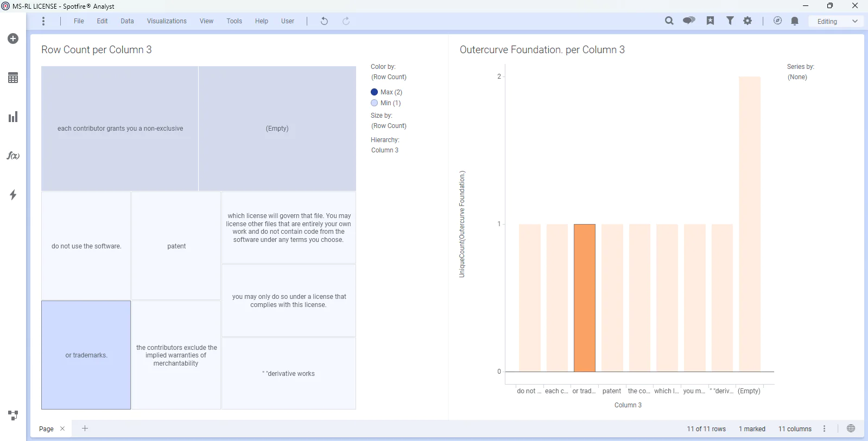Undo the last action
The height and width of the screenshot is (441, 868).
coord(324,21)
